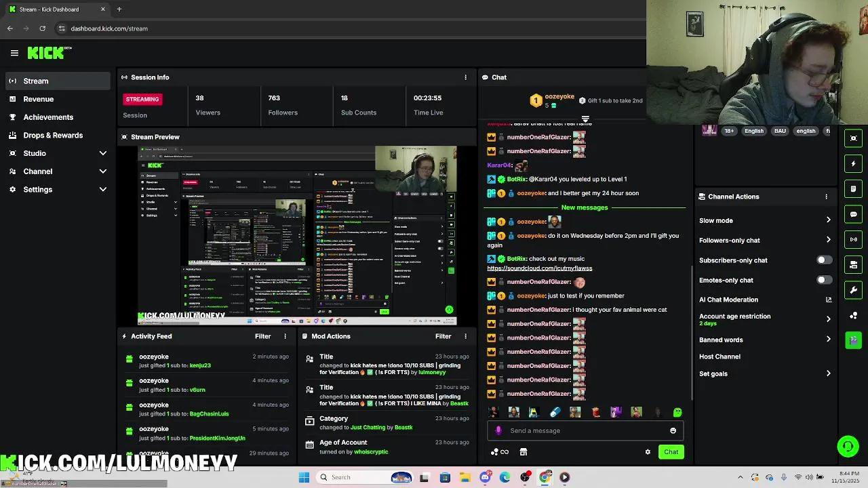Open Drops & Rewards section
This screenshot has width=868, height=488.
click(x=56, y=135)
